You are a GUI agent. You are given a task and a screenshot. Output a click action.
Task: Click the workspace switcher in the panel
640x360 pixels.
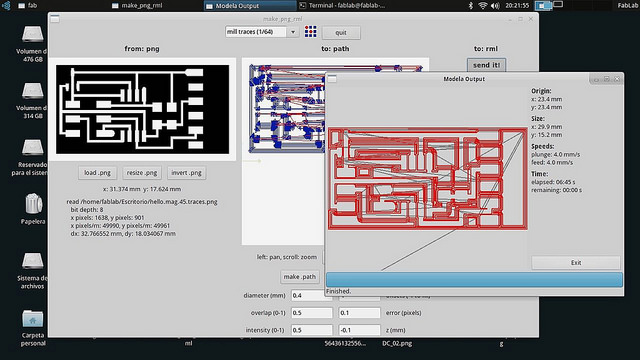pyautogui.click(x=549, y=5)
